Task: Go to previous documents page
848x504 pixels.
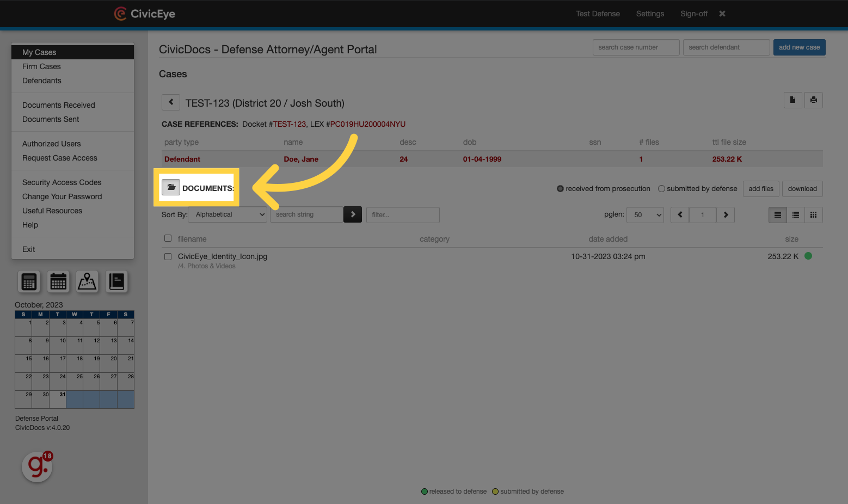Action: [680, 215]
